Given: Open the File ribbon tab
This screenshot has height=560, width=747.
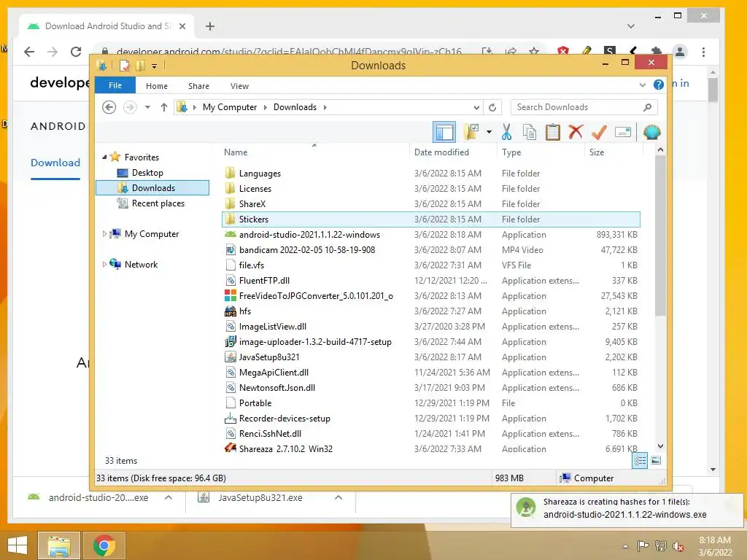Looking at the screenshot, I should click(115, 85).
